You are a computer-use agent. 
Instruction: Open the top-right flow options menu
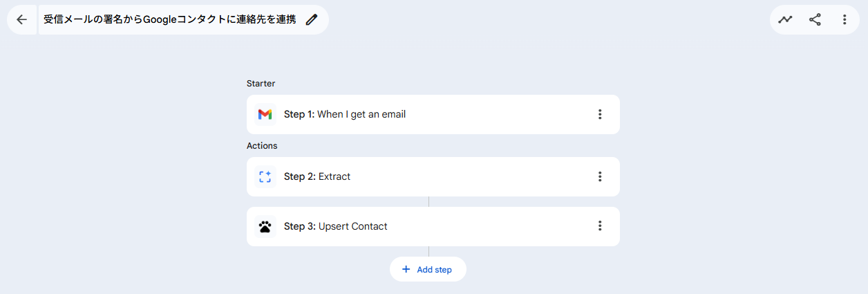tap(845, 19)
